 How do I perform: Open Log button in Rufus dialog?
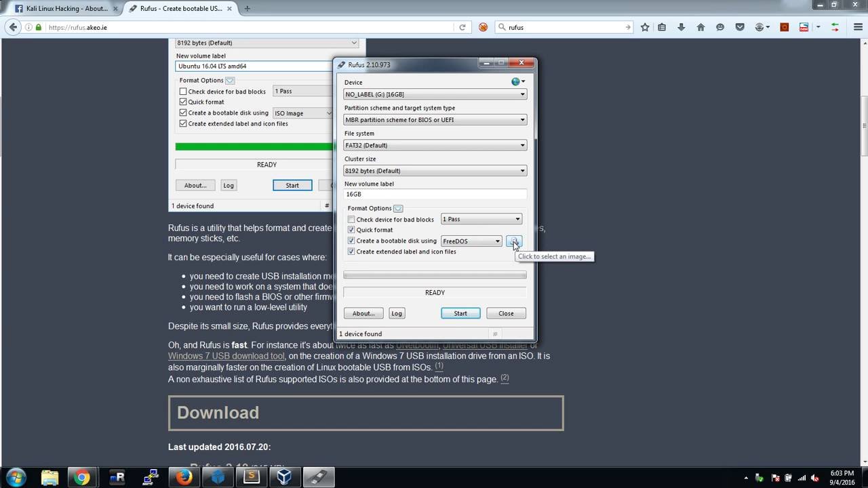click(397, 313)
